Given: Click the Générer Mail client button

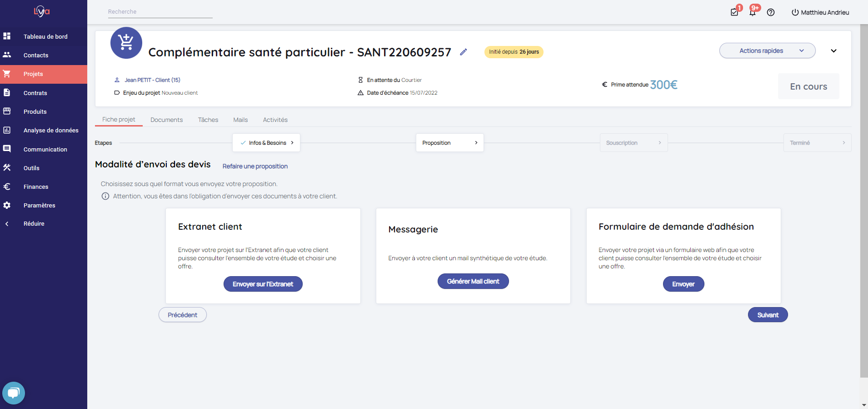Looking at the screenshot, I should 473,281.
